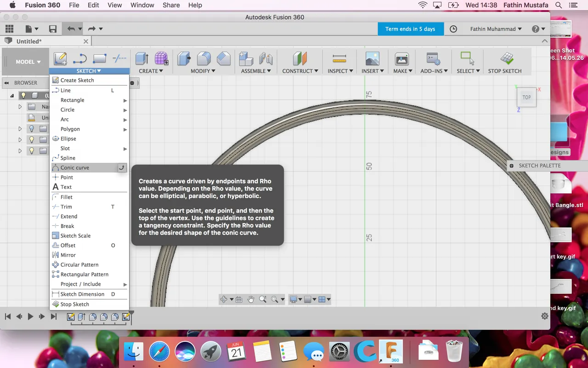588x368 pixels.
Task: Click the TOP face of the ViewCube
Action: pos(526,98)
